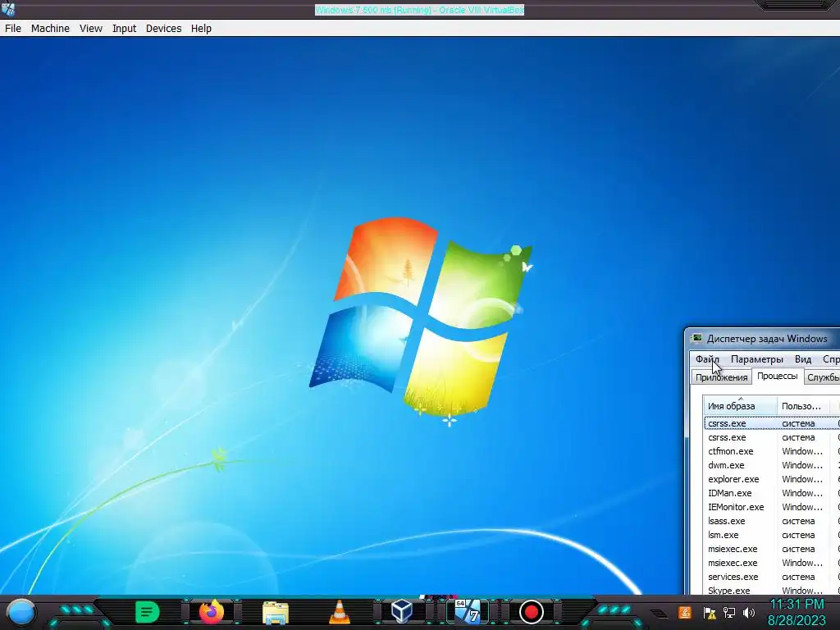Open the Start orb button
Screen dimensions: 840x630
coord(21,613)
